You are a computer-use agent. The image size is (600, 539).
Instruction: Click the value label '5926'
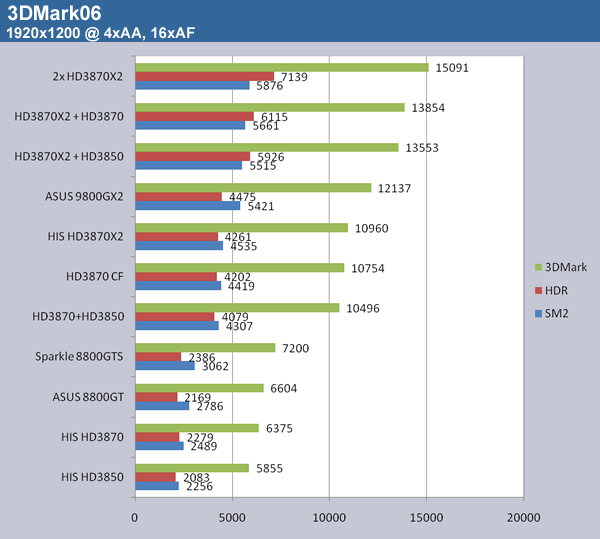tap(271, 156)
